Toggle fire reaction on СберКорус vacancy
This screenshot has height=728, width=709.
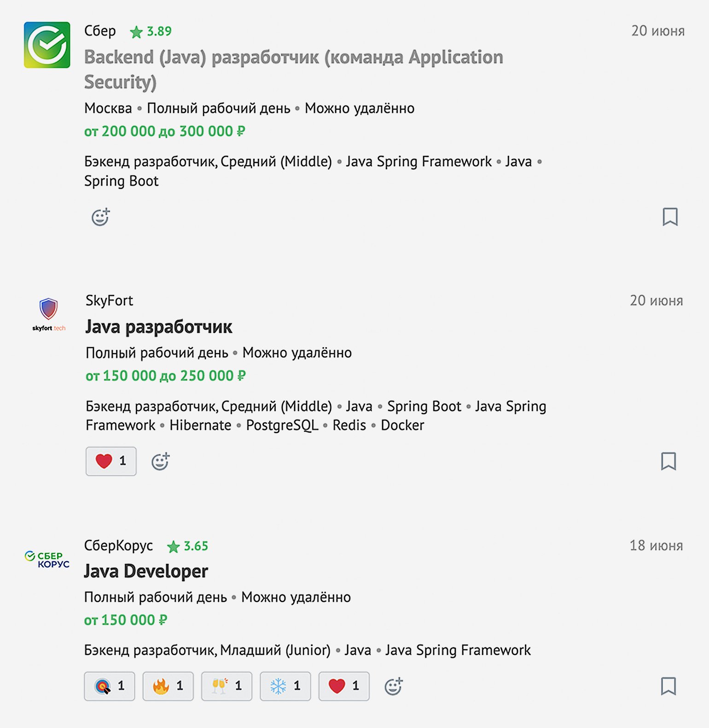168,686
